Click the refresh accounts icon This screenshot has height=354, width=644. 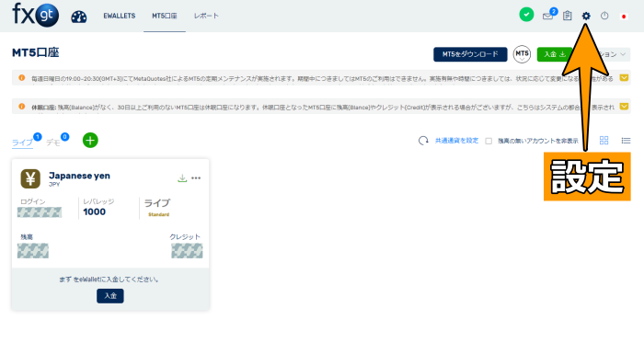423,141
